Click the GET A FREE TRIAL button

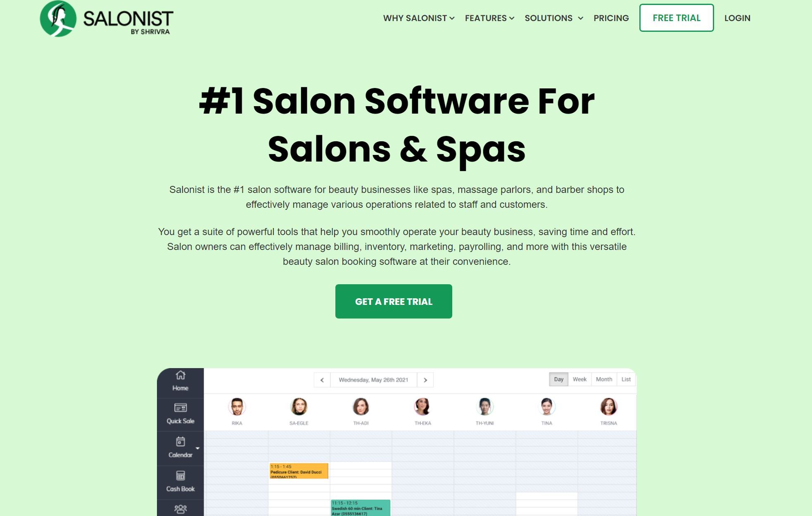[394, 301]
